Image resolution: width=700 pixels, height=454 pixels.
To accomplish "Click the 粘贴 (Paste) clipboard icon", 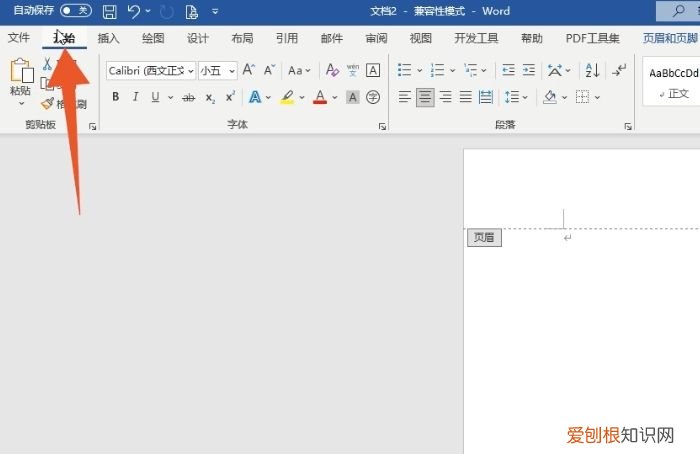I will pyautogui.click(x=21, y=71).
